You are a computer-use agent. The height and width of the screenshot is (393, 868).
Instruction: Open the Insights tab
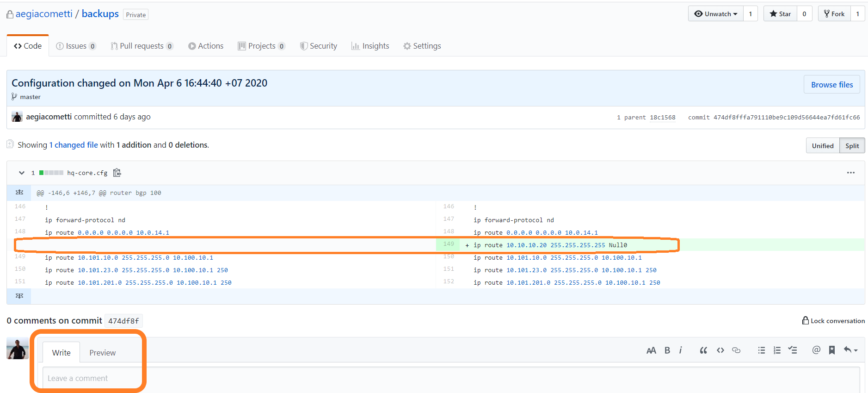(370, 46)
